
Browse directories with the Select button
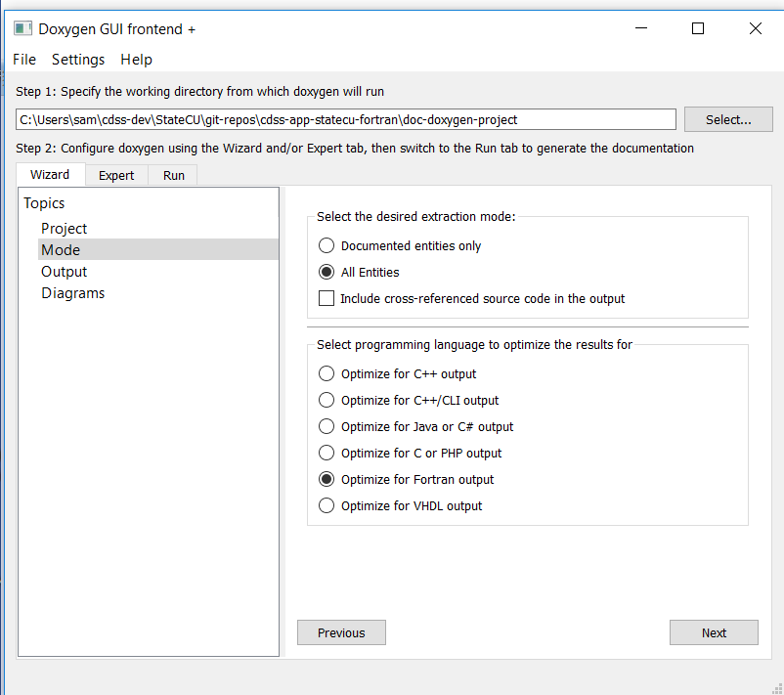tap(727, 118)
